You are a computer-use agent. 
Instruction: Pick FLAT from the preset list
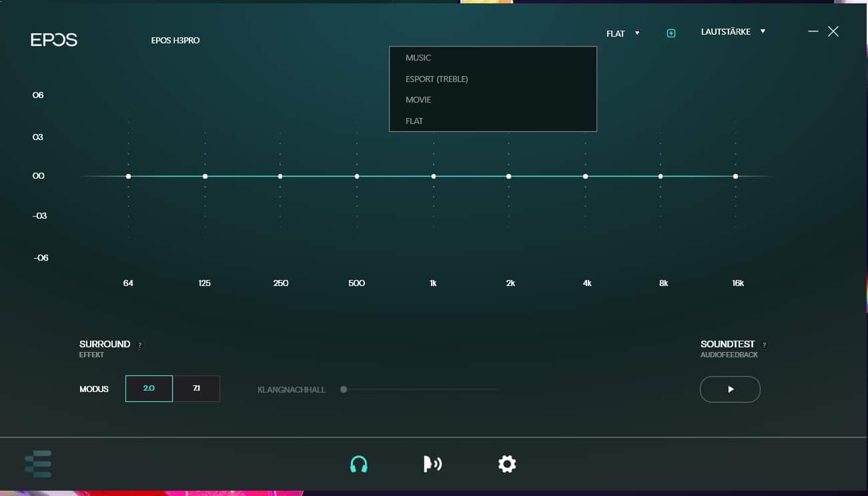[x=414, y=121]
